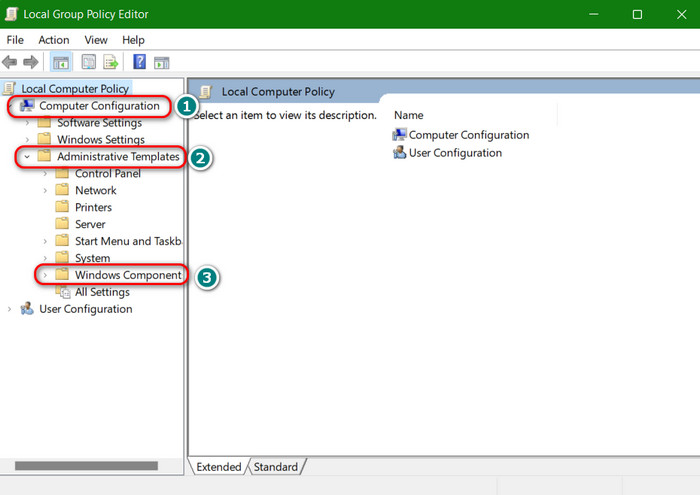Select the All Settings tree label
The width and height of the screenshot is (700, 495).
point(102,292)
